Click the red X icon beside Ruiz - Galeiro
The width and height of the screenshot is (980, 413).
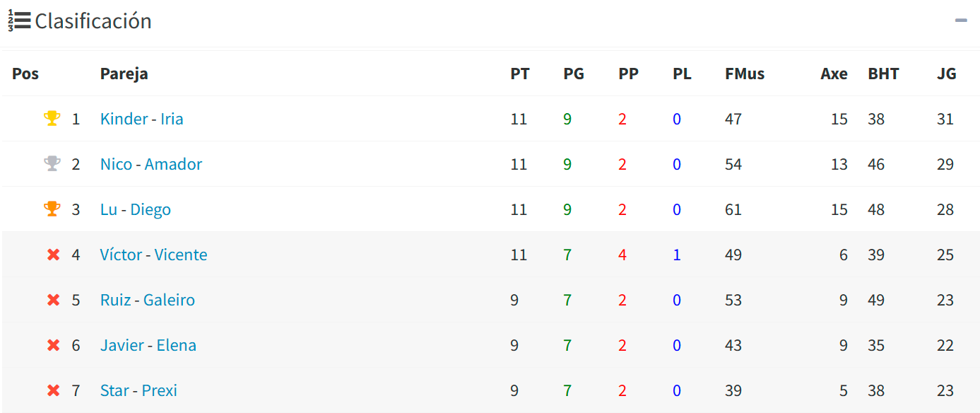point(53,299)
